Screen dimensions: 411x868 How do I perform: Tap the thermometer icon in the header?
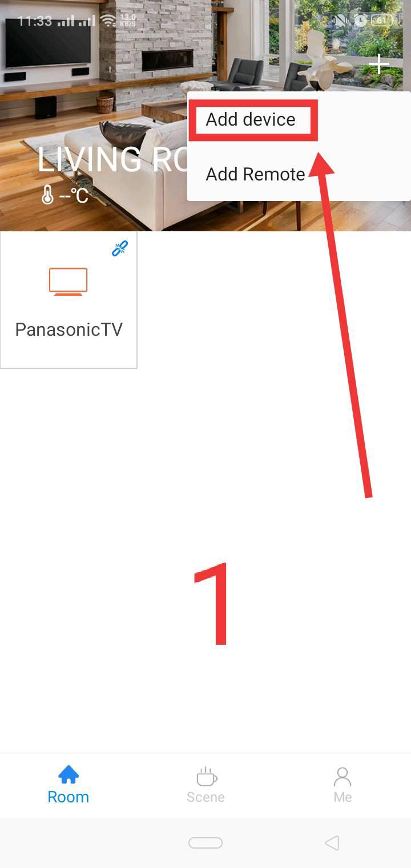[47, 195]
